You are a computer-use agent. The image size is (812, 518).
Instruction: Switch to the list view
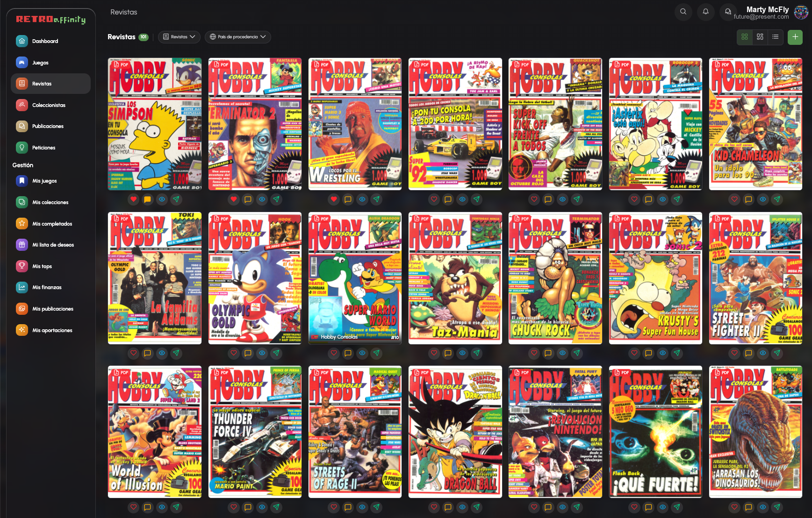(776, 37)
